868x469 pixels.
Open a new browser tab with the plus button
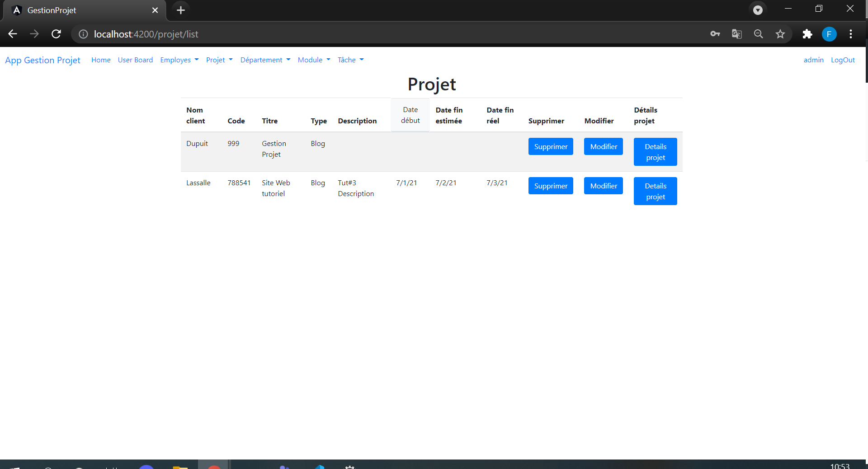[180, 10]
